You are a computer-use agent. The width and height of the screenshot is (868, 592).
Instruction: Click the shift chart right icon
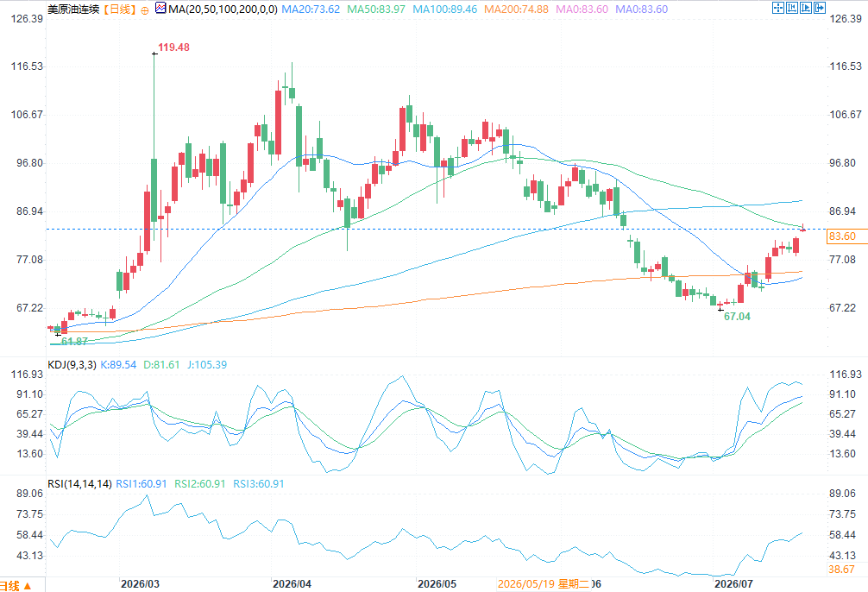(806, 8)
